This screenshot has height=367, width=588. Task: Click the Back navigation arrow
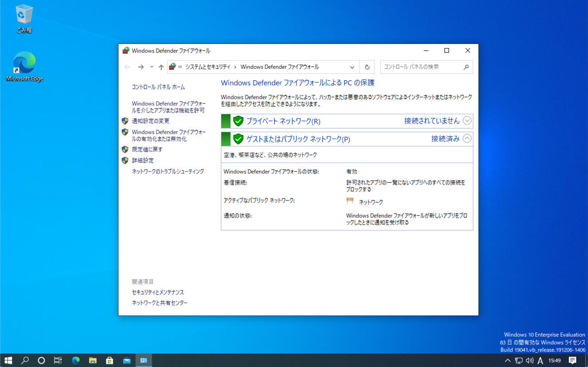127,67
